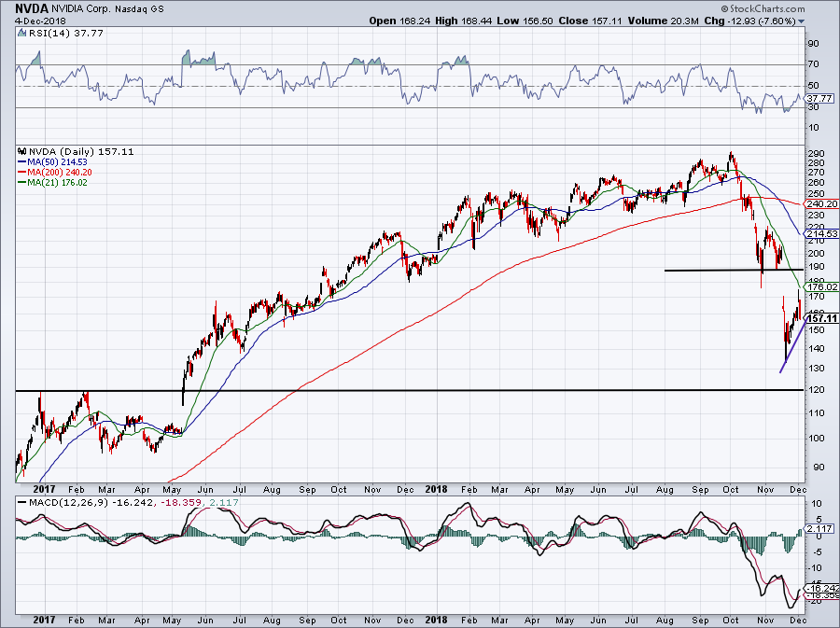Click the Open value 168.24

tap(415, 21)
